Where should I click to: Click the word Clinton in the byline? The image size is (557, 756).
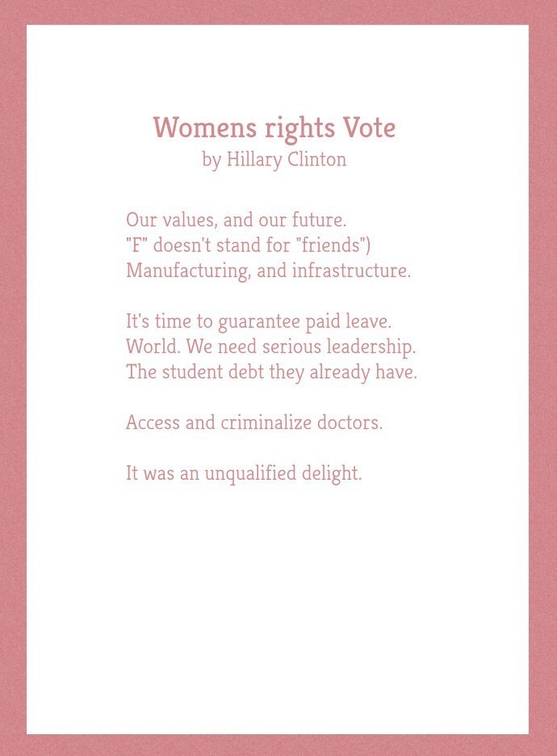(317, 159)
